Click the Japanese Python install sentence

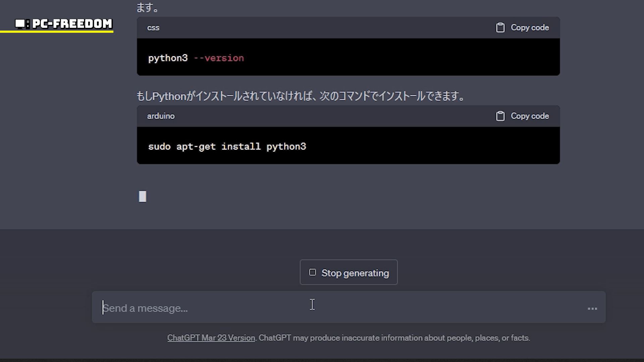pos(300,96)
